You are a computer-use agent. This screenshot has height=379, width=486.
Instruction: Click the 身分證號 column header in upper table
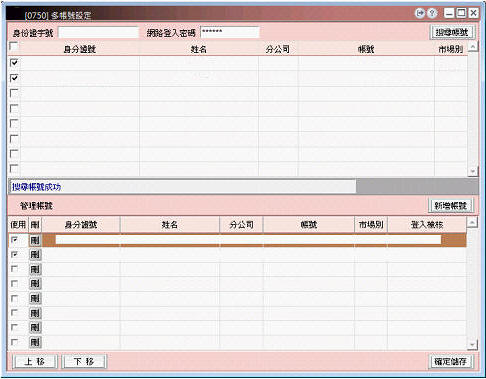pyautogui.click(x=79, y=49)
